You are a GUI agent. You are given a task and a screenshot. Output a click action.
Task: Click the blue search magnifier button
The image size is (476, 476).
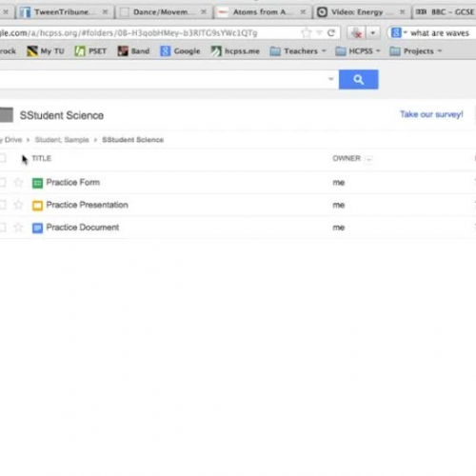click(358, 79)
